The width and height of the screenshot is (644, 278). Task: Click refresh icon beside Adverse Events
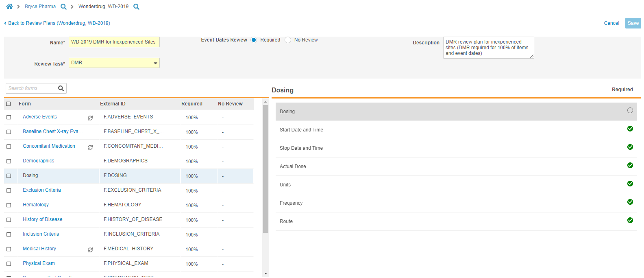click(x=90, y=118)
